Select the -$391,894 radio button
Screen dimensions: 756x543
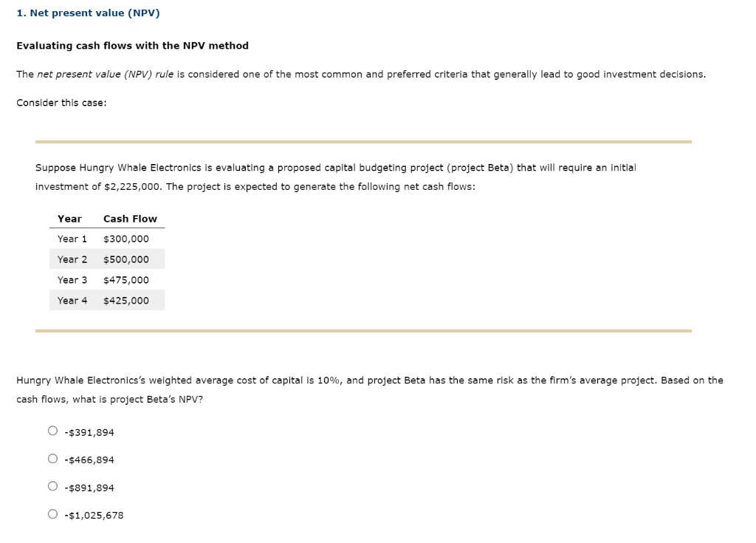tap(52, 432)
